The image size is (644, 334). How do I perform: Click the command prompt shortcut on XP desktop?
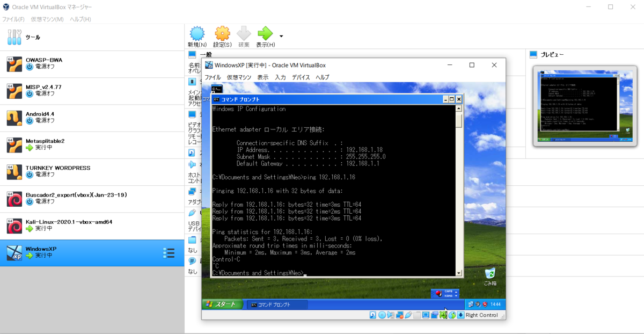click(x=217, y=89)
